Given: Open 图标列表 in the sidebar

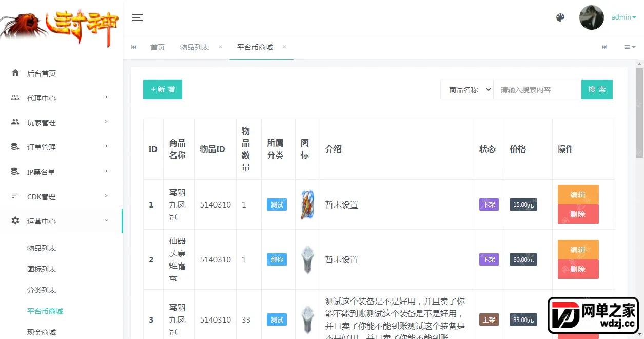Looking at the screenshot, I should pos(42,269).
